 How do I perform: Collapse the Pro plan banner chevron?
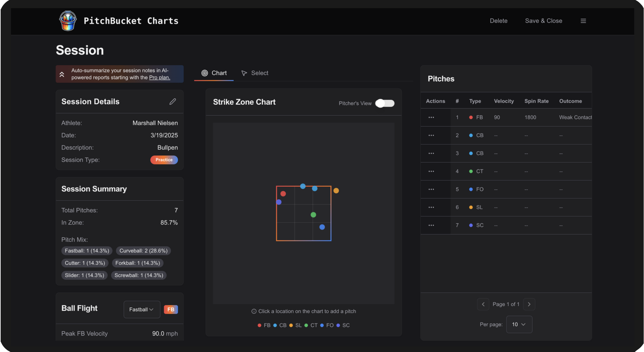pos(62,74)
